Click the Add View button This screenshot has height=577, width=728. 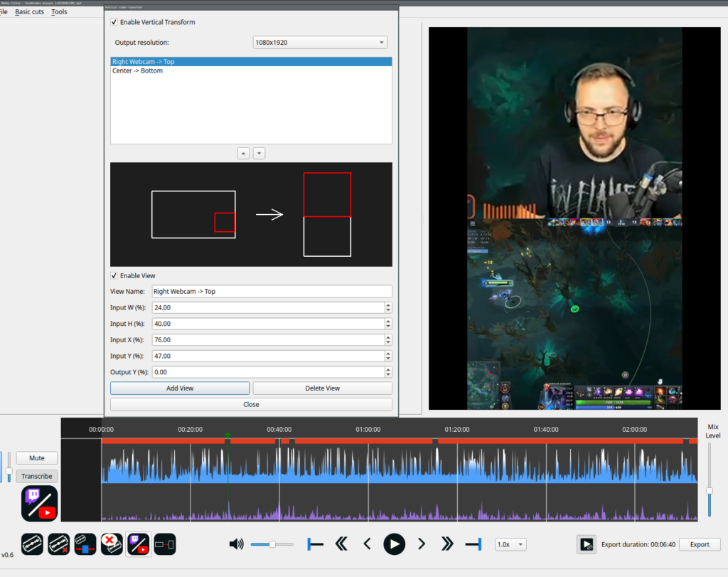pyautogui.click(x=180, y=388)
